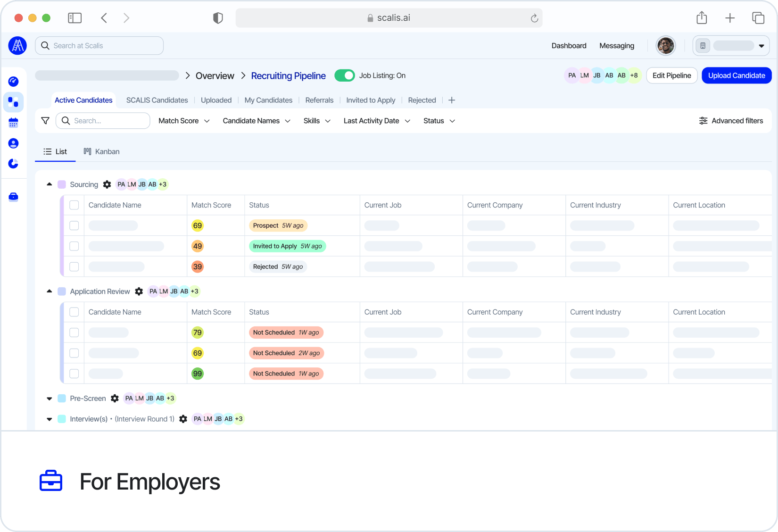Click the Scalis logo icon
Viewport: 778px width, 532px height.
[x=17, y=46]
